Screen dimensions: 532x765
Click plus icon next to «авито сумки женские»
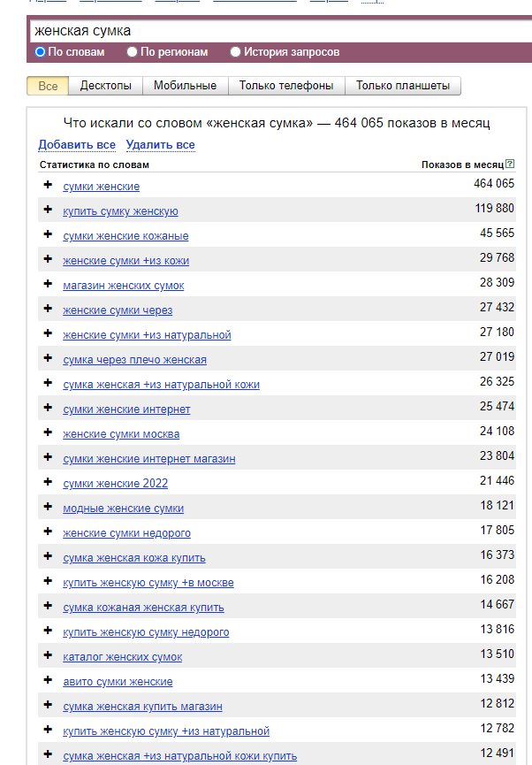[48, 680]
